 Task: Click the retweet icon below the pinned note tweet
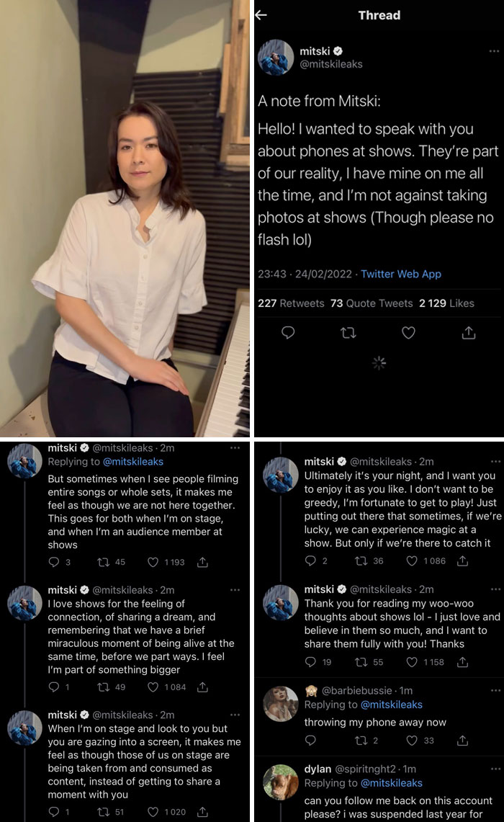click(x=349, y=333)
